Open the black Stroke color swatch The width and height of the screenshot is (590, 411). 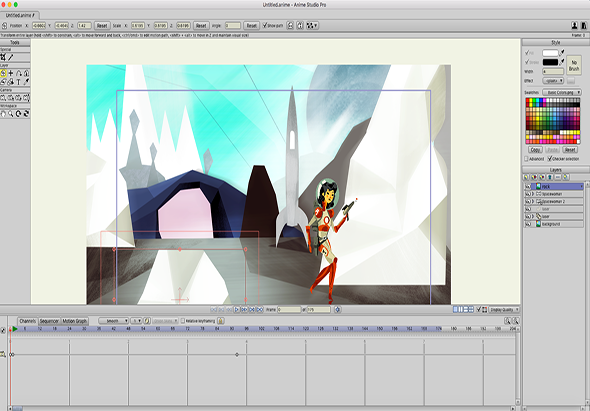point(550,62)
